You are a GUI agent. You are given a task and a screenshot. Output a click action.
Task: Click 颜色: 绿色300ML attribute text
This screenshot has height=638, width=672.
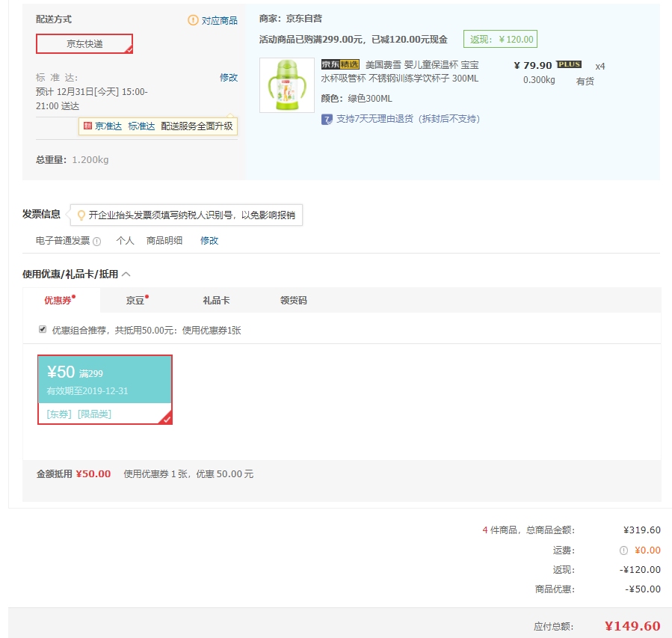point(357,99)
